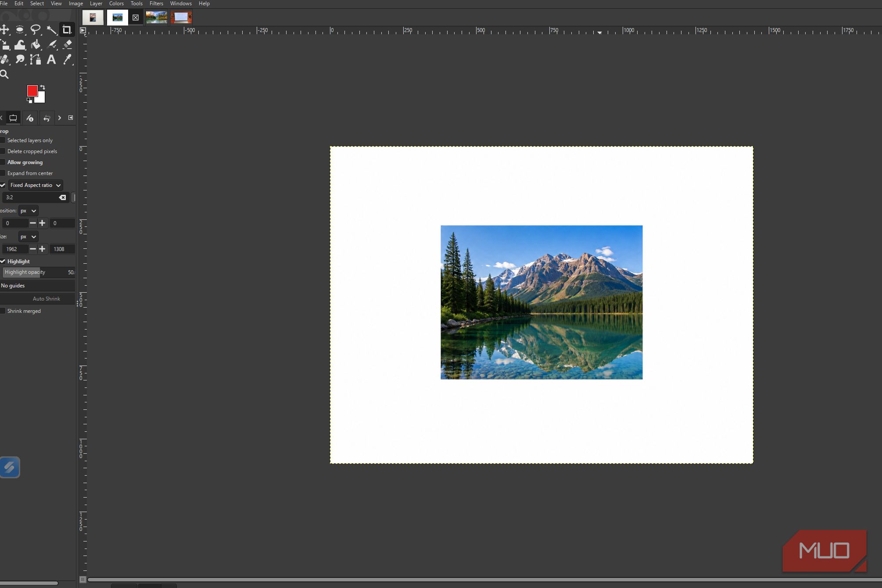Switch to the red-framed image thumbnail tab
This screenshot has height=588, width=882.
(x=181, y=18)
